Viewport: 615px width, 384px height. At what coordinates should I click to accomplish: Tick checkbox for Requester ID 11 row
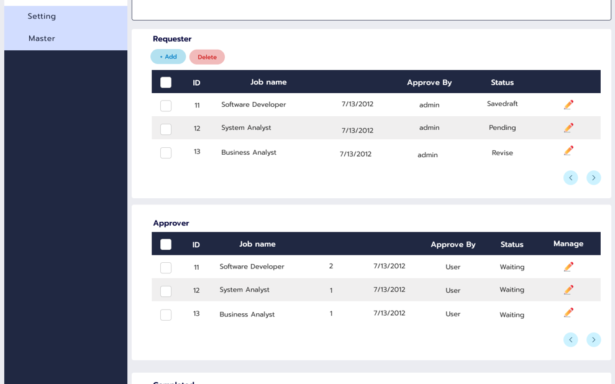click(166, 106)
